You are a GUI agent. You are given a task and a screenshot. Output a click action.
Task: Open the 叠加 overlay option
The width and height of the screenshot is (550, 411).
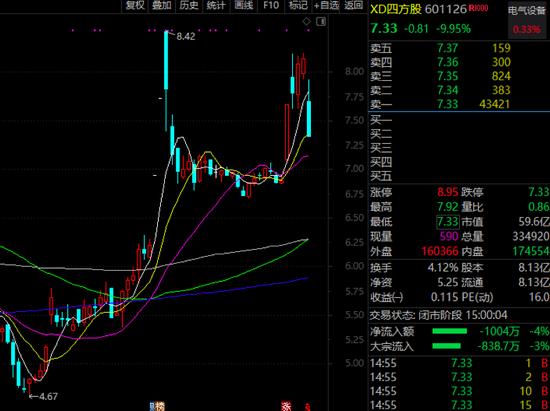[162, 5]
